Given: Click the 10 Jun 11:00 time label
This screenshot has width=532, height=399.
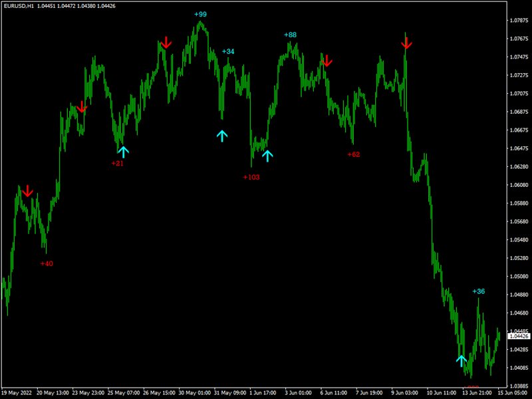Looking at the screenshot, I should 442,393.
